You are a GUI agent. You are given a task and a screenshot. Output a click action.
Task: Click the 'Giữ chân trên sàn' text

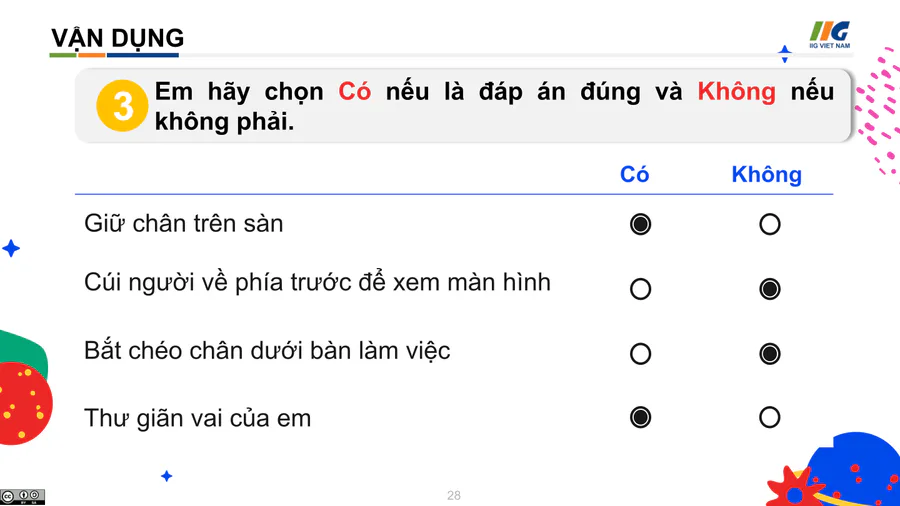(x=184, y=224)
